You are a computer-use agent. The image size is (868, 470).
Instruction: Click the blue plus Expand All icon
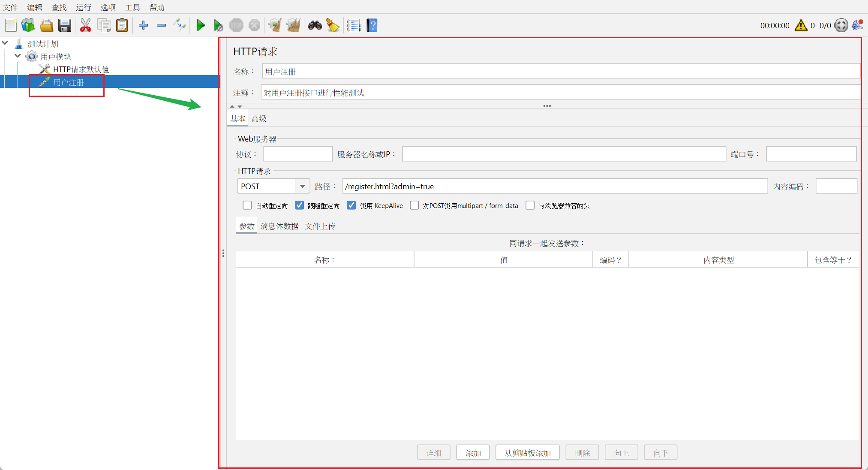coord(144,25)
